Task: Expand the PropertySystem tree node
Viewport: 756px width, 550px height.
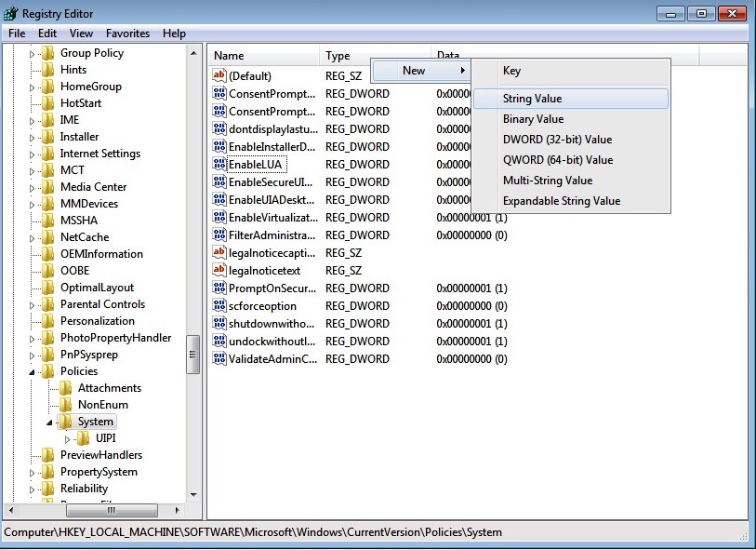Action: [32, 473]
